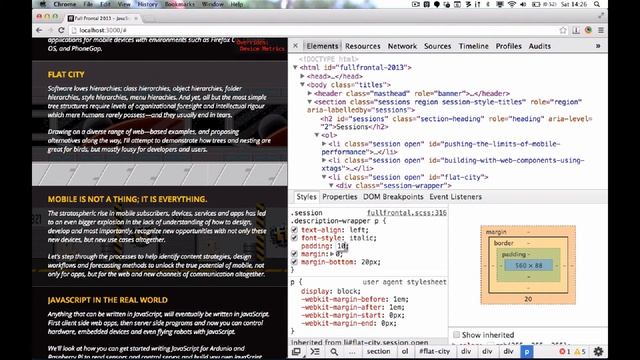
Task: Click the padding value field showing 10
Action: click(342, 246)
